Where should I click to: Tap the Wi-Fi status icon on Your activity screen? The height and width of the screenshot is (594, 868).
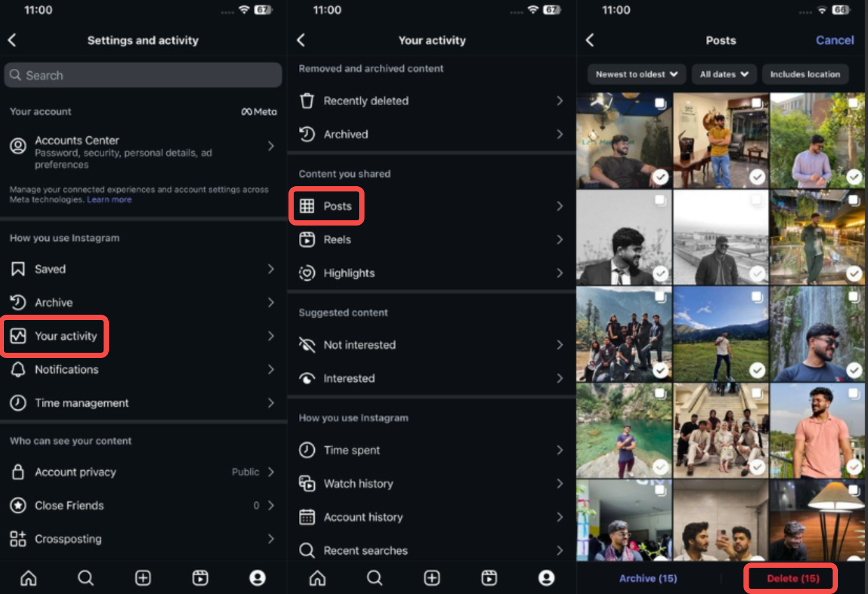pos(533,10)
